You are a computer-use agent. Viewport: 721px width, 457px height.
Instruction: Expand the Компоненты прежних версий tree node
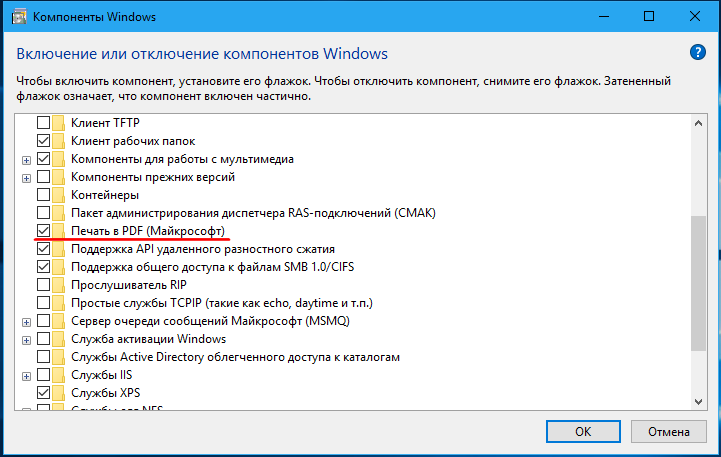[x=26, y=178]
